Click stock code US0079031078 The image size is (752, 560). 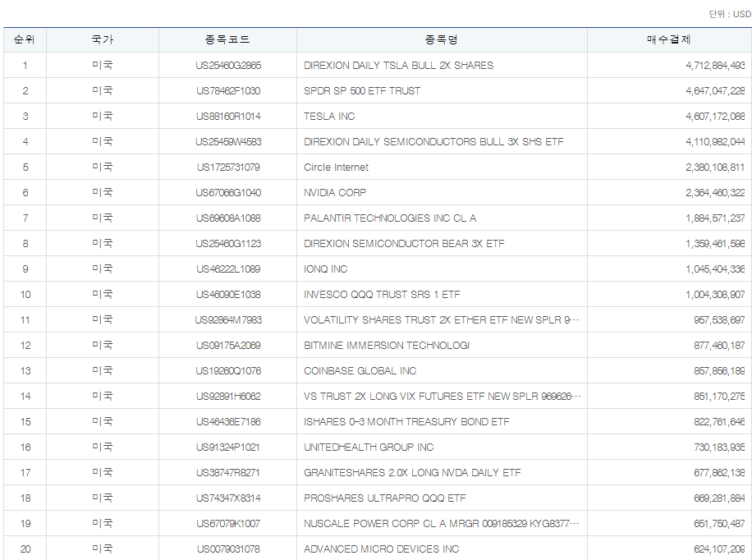(x=228, y=549)
